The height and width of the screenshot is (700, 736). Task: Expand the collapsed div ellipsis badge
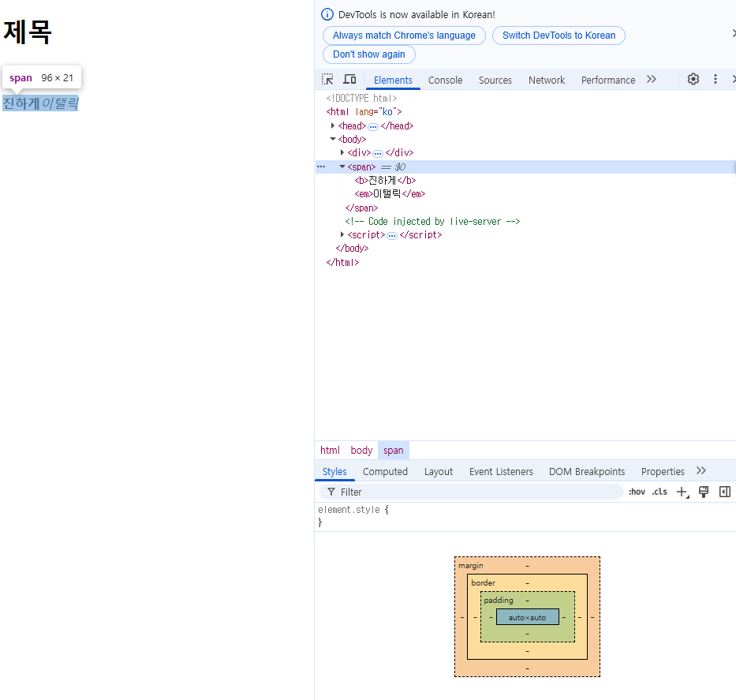tap(378, 154)
